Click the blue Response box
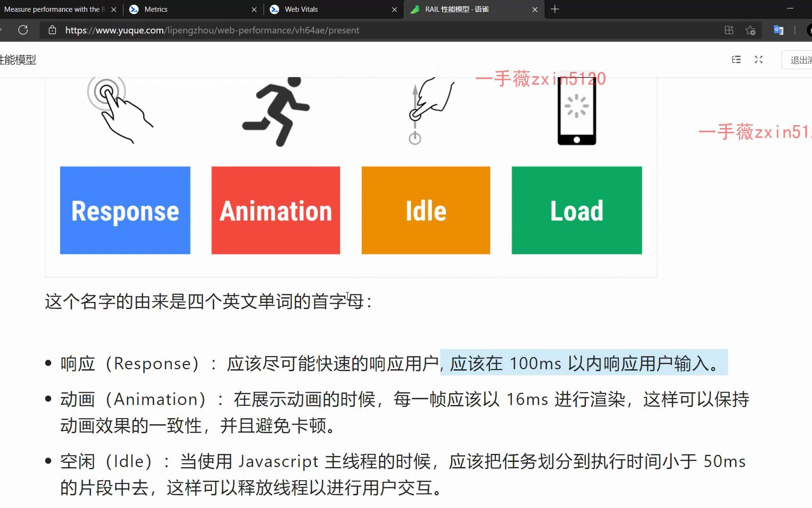The height and width of the screenshot is (508, 812). click(125, 210)
